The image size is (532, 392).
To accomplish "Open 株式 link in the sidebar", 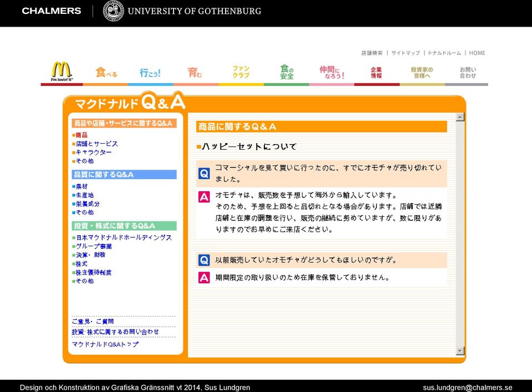I will click(x=81, y=264).
